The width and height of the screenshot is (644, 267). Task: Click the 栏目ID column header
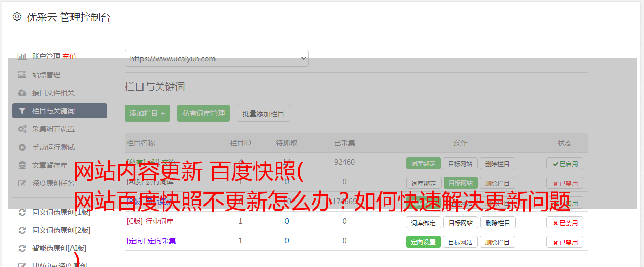coord(240,143)
